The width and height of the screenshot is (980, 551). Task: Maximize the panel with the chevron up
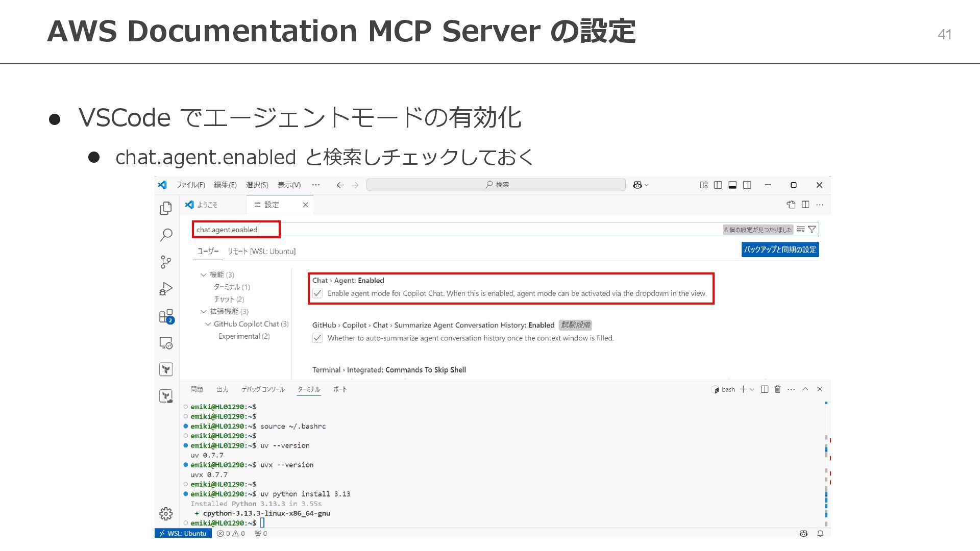(805, 389)
